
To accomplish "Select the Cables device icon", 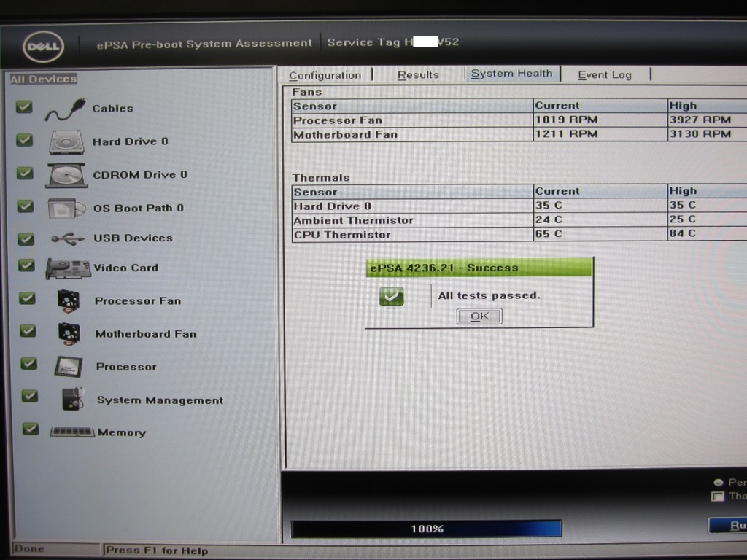I will point(66,110).
